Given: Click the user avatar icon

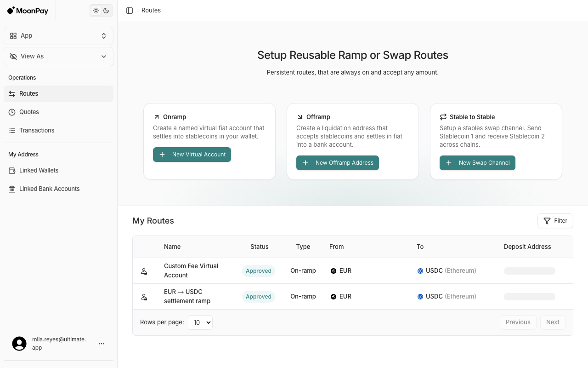Looking at the screenshot, I should (19, 344).
